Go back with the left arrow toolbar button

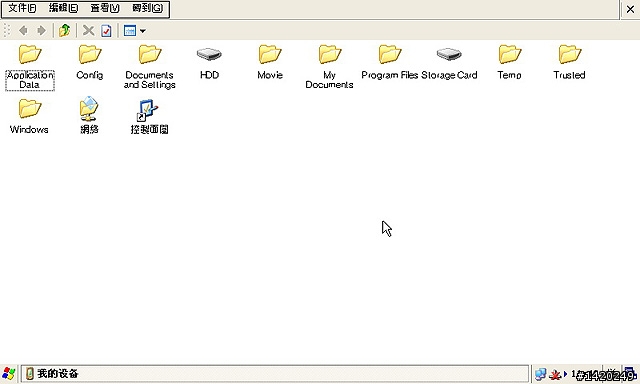point(23,31)
